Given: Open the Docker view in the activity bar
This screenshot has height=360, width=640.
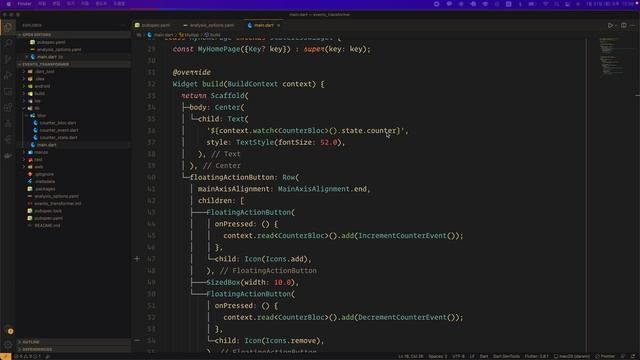Looking at the screenshot, I should click(8, 156).
